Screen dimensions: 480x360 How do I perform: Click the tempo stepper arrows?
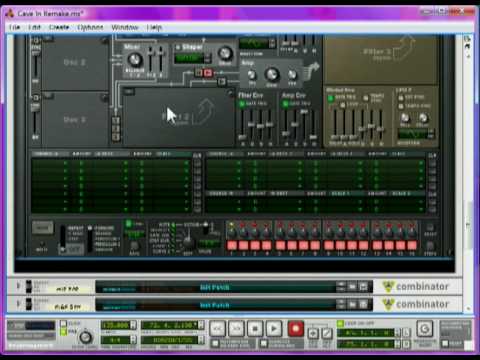pos(133,325)
